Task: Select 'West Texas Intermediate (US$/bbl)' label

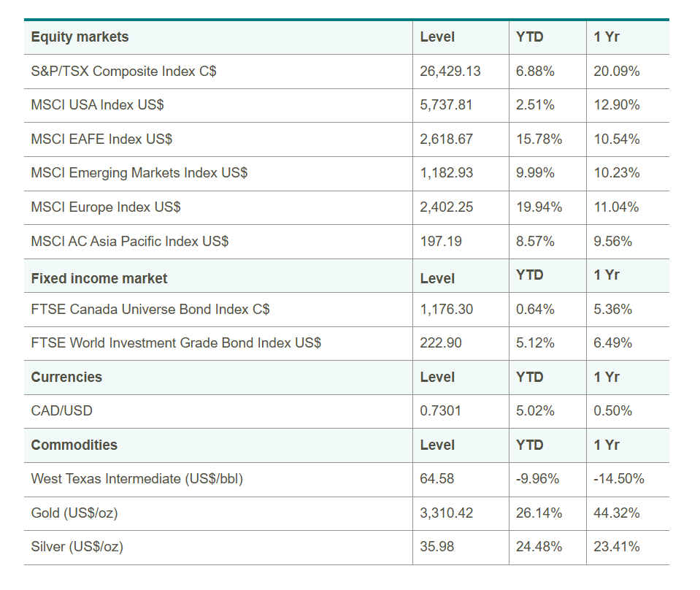Action: [136, 479]
